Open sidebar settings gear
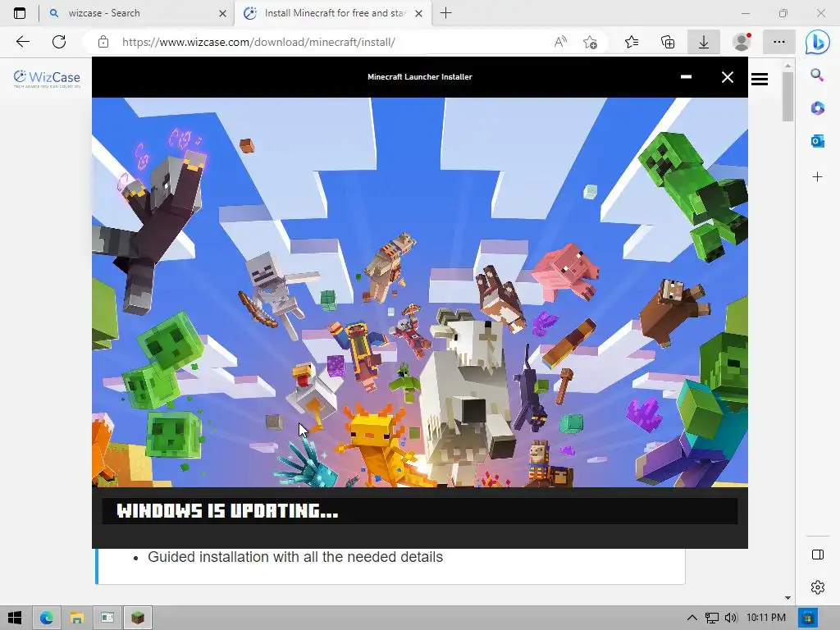Screen dimensions: 840x630 818,587
